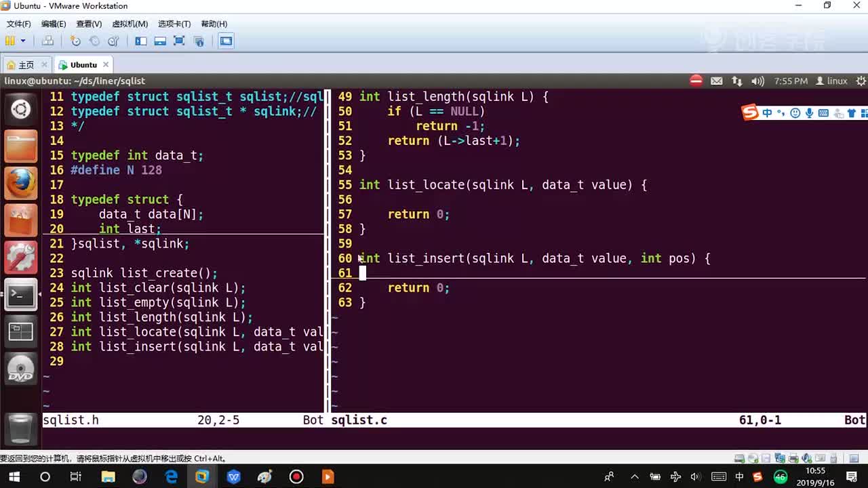Toggle Sogou Chinese/English mode (中)

point(768,113)
